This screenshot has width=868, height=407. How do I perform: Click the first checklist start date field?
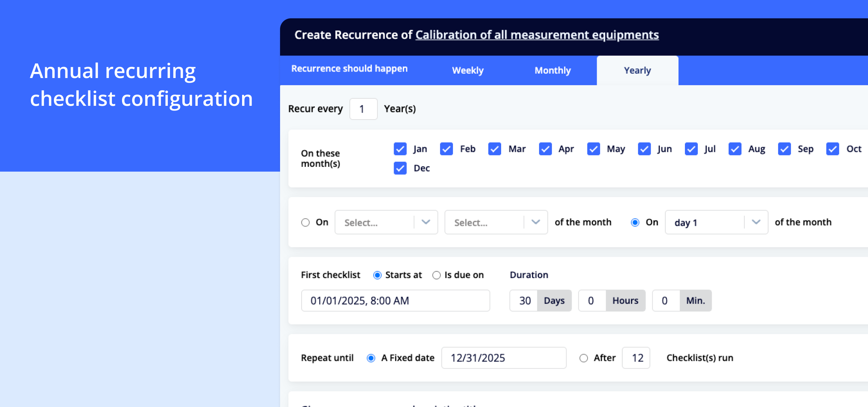pyautogui.click(x=395, y=301)
